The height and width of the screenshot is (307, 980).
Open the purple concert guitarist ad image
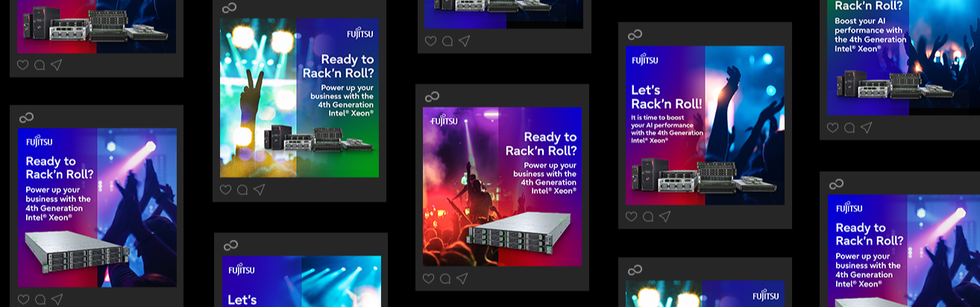click(x=502, y=187)
